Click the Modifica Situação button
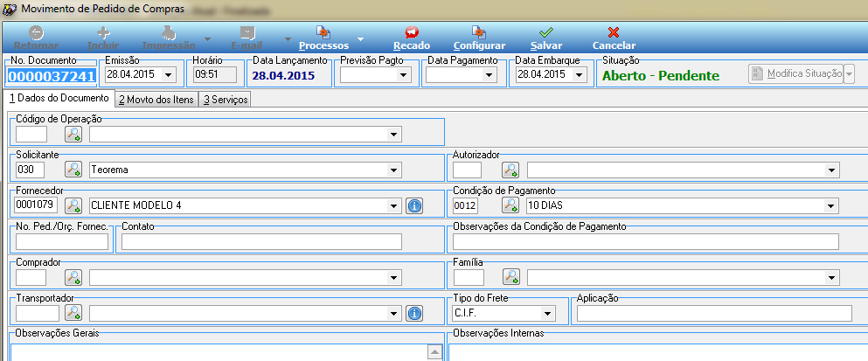The width and height of the screenshot is (868, 361). [x=795, y=73]
